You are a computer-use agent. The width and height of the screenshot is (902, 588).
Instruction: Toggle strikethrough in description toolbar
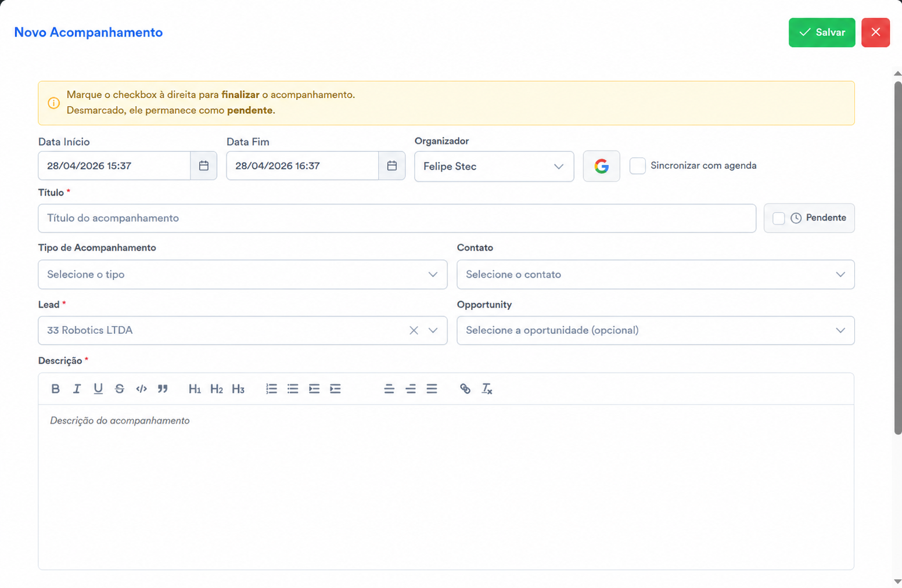(120, 389)
